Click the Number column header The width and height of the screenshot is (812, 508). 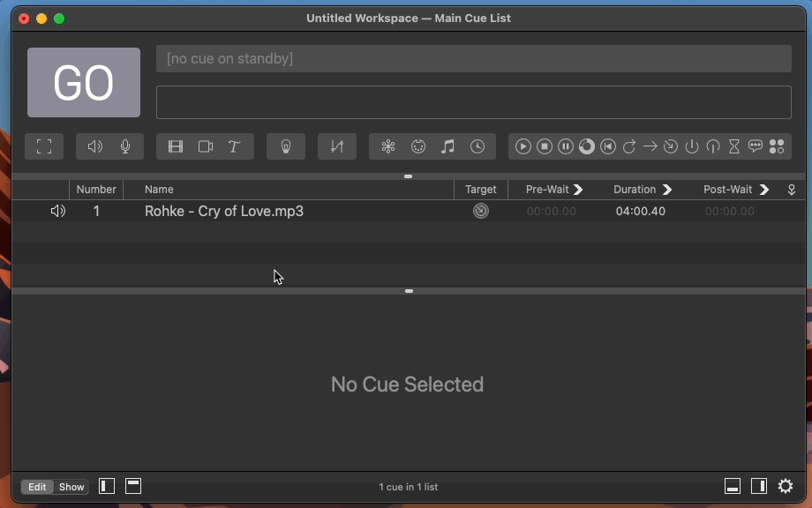pos(96,190)
